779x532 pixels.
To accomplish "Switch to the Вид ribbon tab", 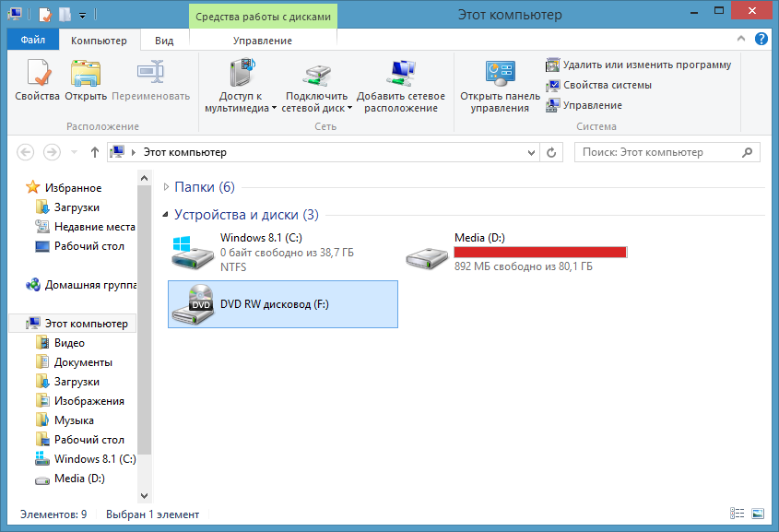I will pos(164,41).
